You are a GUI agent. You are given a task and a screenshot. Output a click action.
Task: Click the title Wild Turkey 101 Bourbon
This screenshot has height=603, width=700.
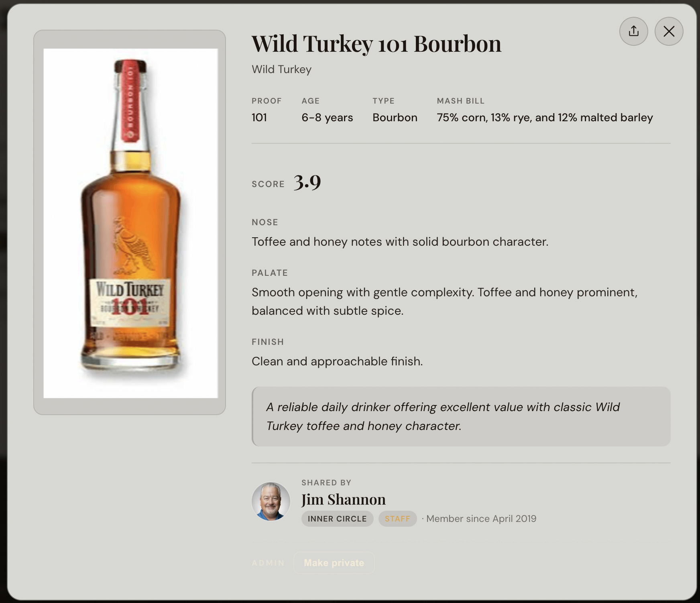coord(376,44)
